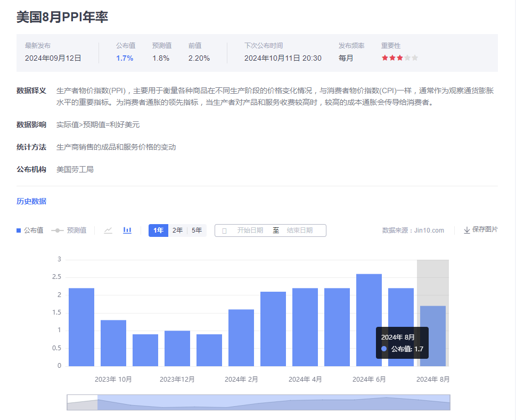Click the fifth gray importance star
The image size is (516, 420).
(x=415, y=58)
